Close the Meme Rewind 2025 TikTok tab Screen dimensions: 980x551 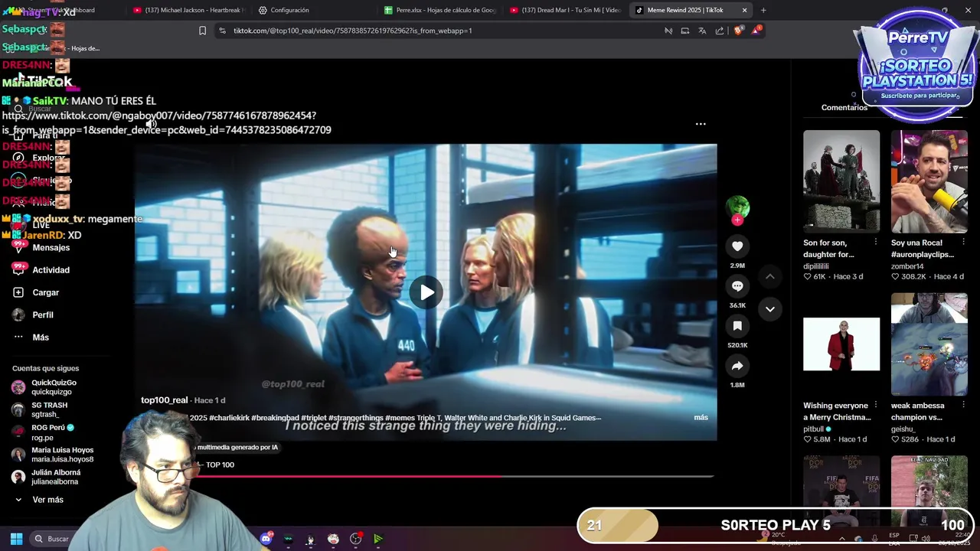[744, 10]
